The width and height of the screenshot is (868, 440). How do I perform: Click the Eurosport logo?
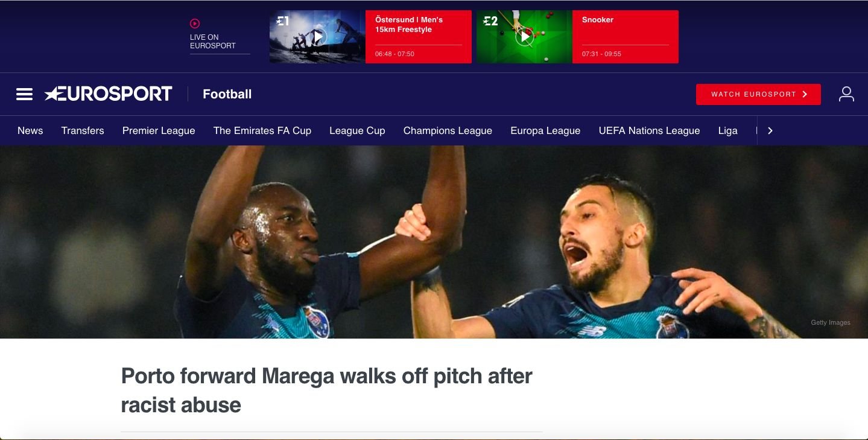(x=109, y=94)
